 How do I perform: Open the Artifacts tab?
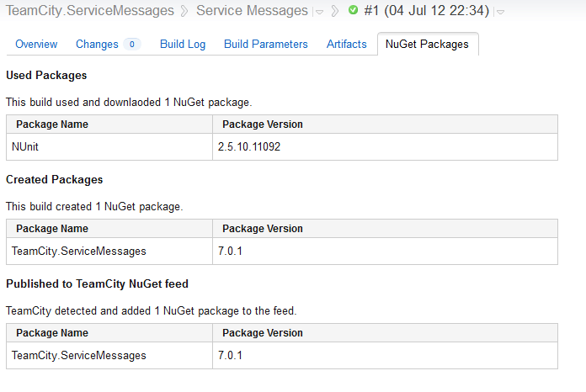point(347,44)
